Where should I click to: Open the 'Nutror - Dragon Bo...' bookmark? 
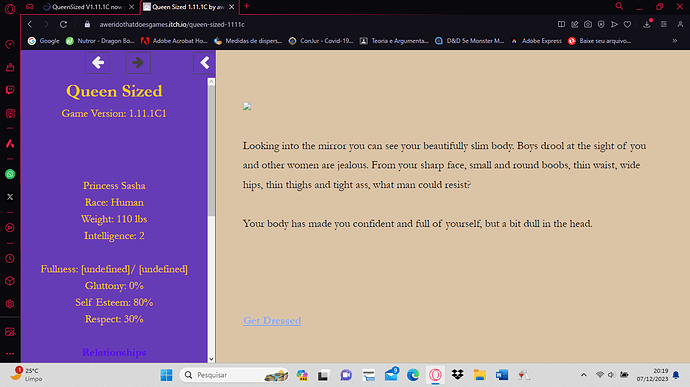[100, 41]
